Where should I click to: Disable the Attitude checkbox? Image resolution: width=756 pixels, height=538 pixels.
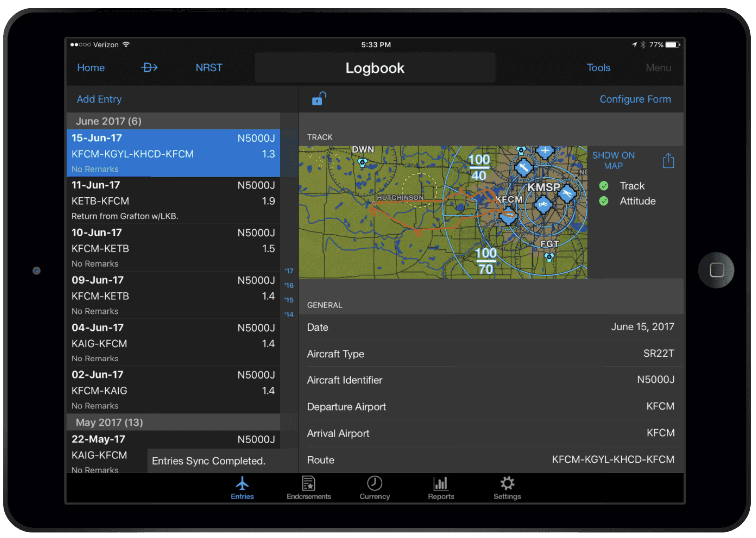pos(604,201)
